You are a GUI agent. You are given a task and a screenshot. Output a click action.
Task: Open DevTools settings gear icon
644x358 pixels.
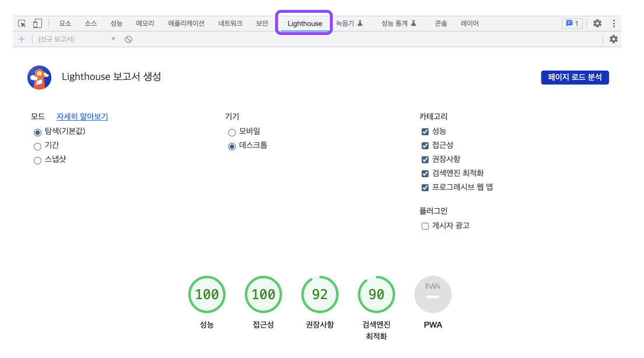tap(597, 23)
